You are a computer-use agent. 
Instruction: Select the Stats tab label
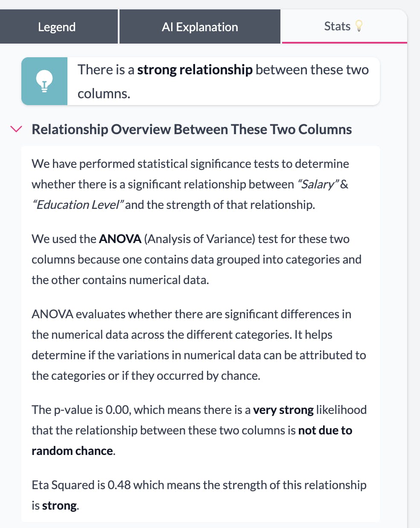pos(337,26)
